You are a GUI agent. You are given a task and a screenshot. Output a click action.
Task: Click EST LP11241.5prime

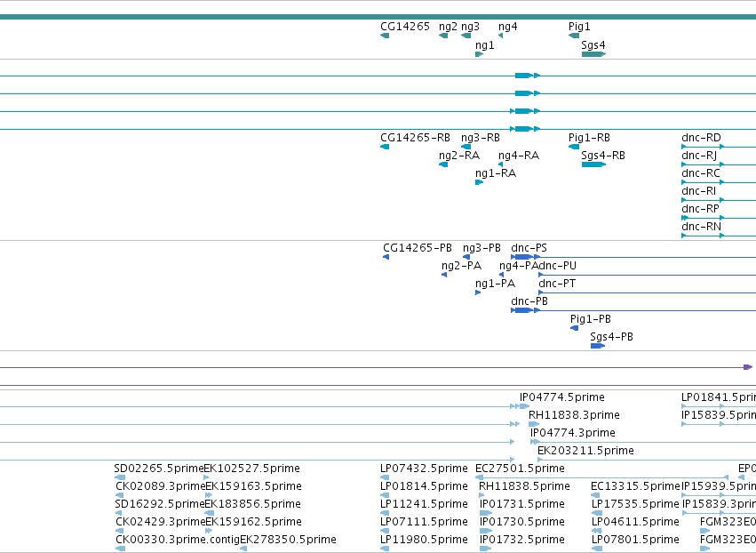click(424, 505)
